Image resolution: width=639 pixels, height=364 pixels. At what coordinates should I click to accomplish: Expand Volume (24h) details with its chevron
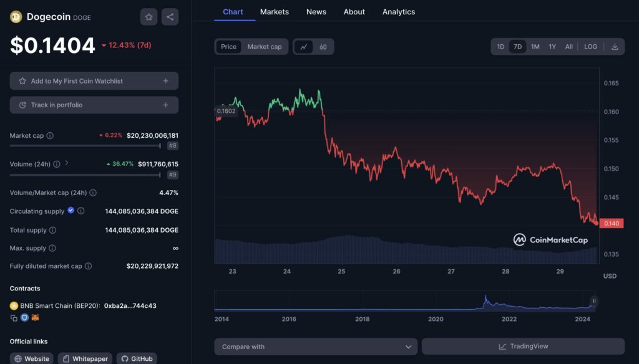click(x=67, y=164)
